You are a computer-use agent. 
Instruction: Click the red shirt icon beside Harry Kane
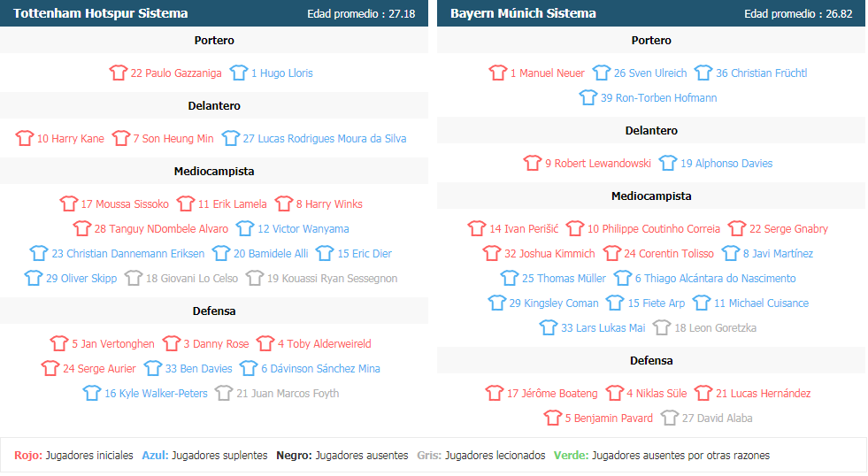coord(25,138)
